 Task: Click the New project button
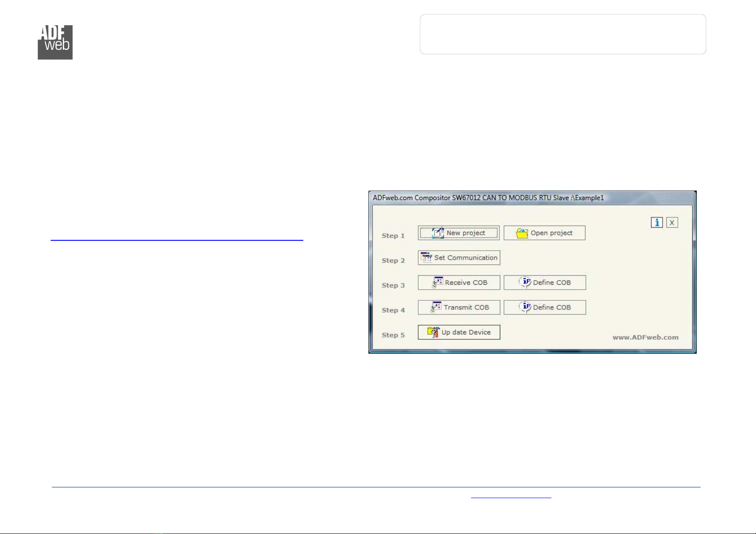459,233
